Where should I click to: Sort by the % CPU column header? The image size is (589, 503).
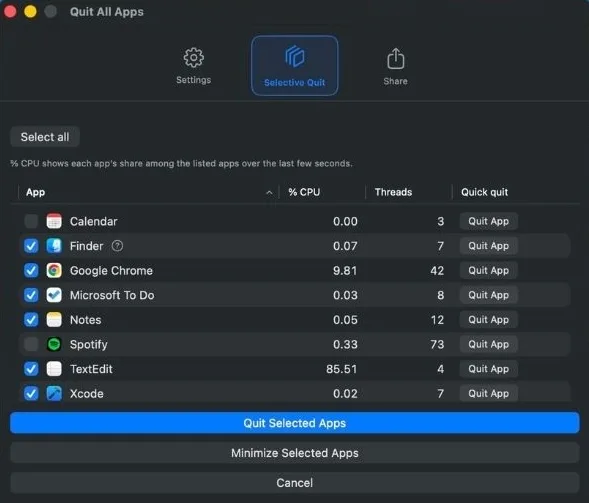(x=304, y=192)
